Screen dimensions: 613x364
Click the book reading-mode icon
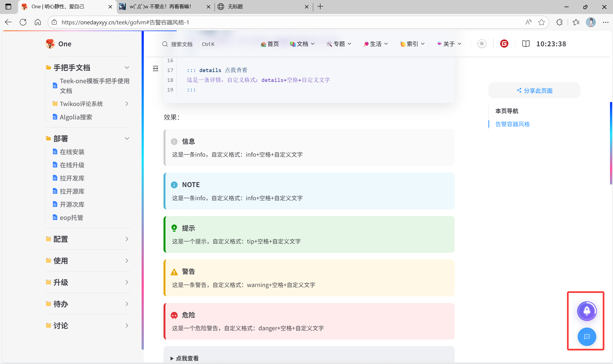(x=526, y=44)
